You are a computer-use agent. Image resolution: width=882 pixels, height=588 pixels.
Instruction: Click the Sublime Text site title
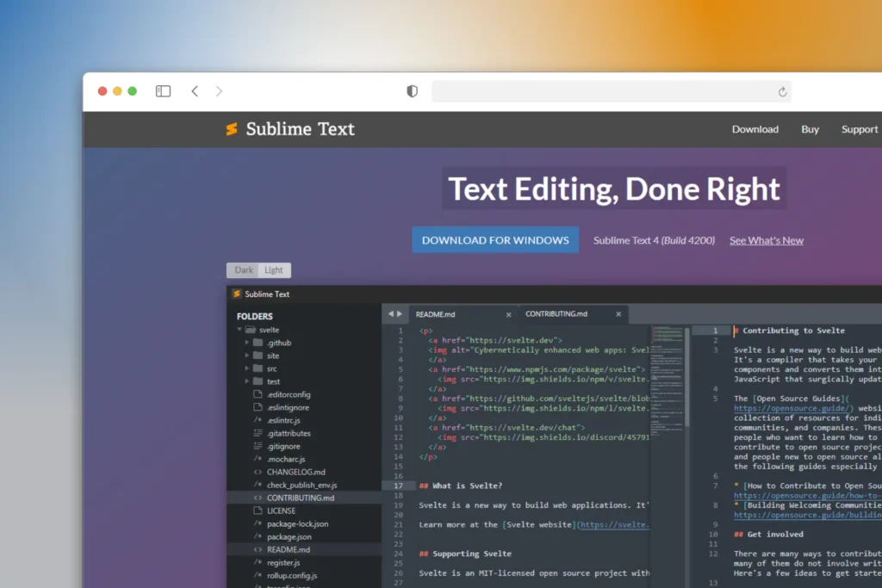pyautogui.click(x=301, y=129)
